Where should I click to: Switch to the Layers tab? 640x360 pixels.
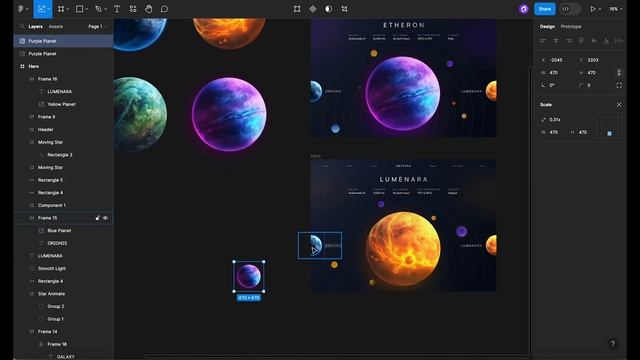[x=36, y=27]
